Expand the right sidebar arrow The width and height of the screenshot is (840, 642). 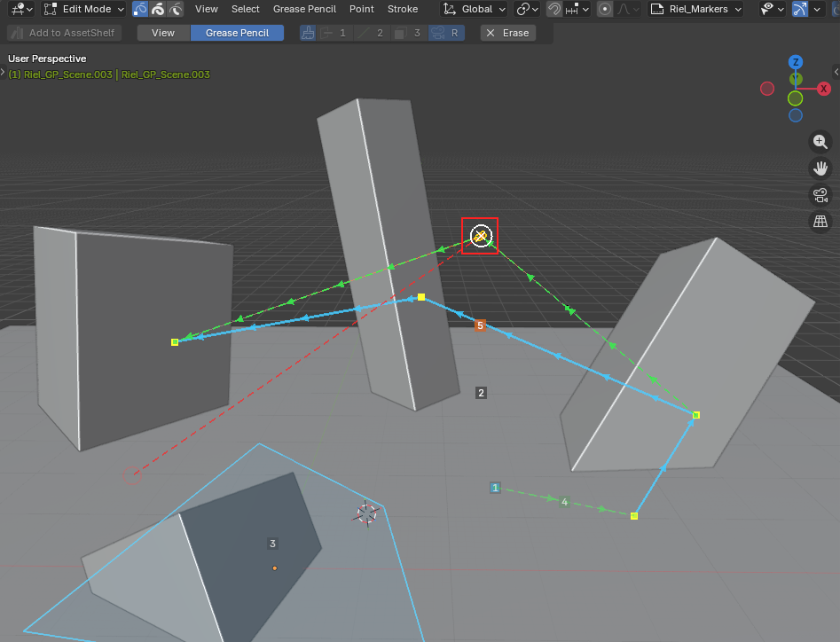pyautogui.click(x=836, y=72)
